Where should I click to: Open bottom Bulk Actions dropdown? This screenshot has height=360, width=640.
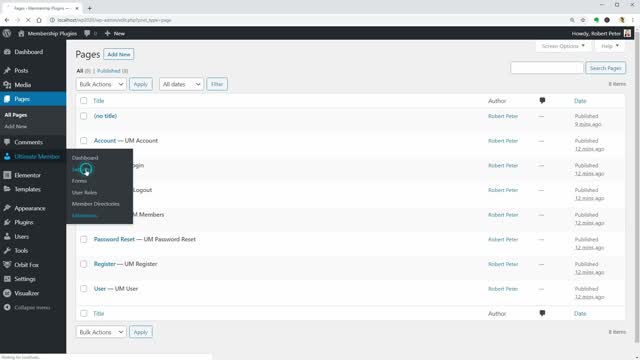(x=101, y=332)
